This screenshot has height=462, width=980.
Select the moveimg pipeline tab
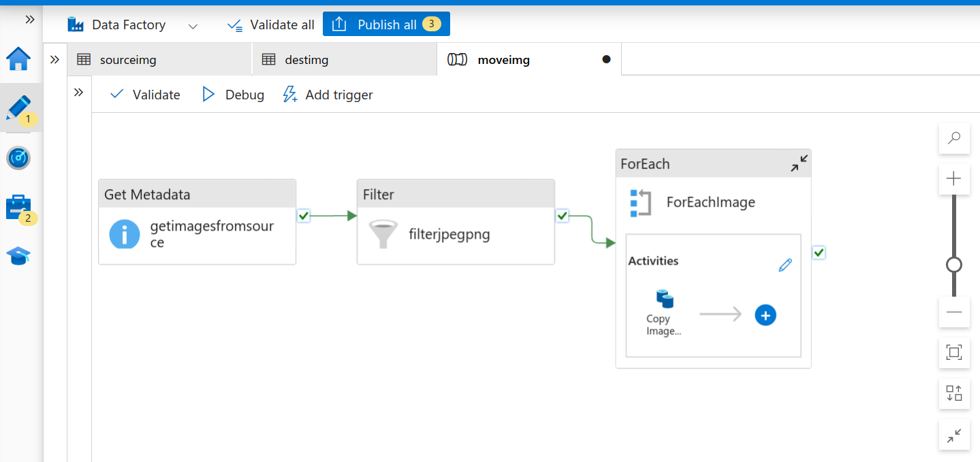tap(529, 60)
